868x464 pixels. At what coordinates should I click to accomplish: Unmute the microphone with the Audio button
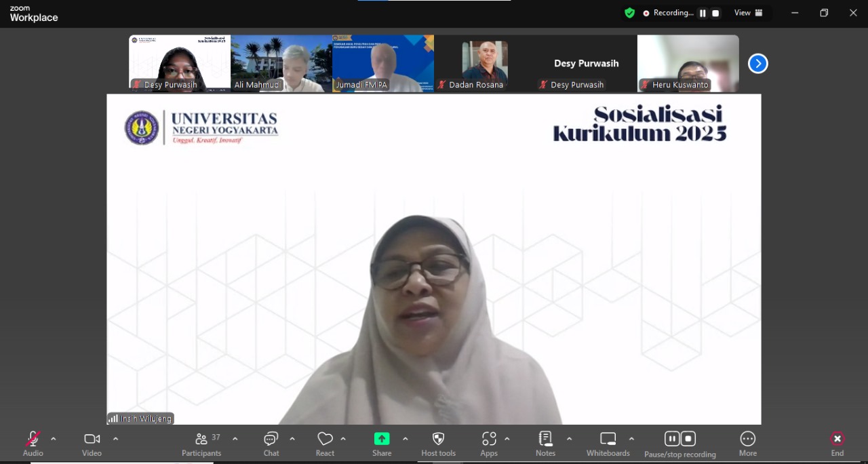click(x=33, y=444)
